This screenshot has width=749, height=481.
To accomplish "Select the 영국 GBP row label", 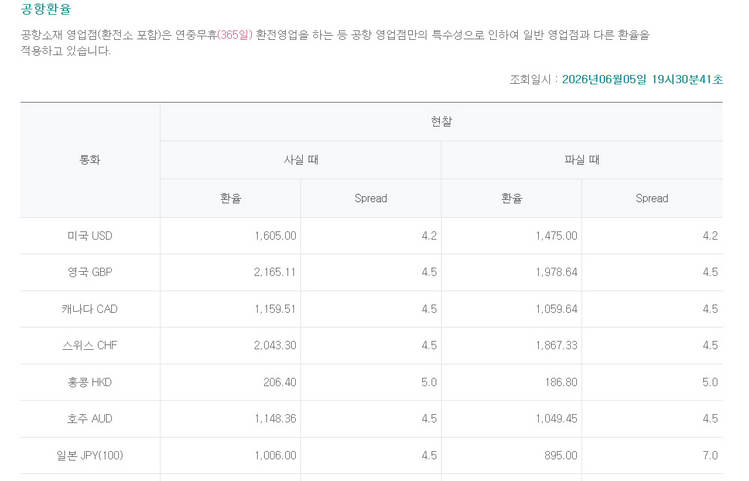I will 90,272.
